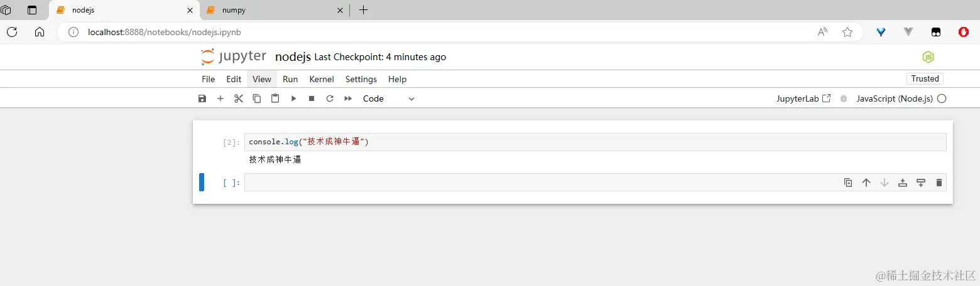Click the Trusted notebook button
The width and height of the screenshot is (980, 286).
click(925, 78)
